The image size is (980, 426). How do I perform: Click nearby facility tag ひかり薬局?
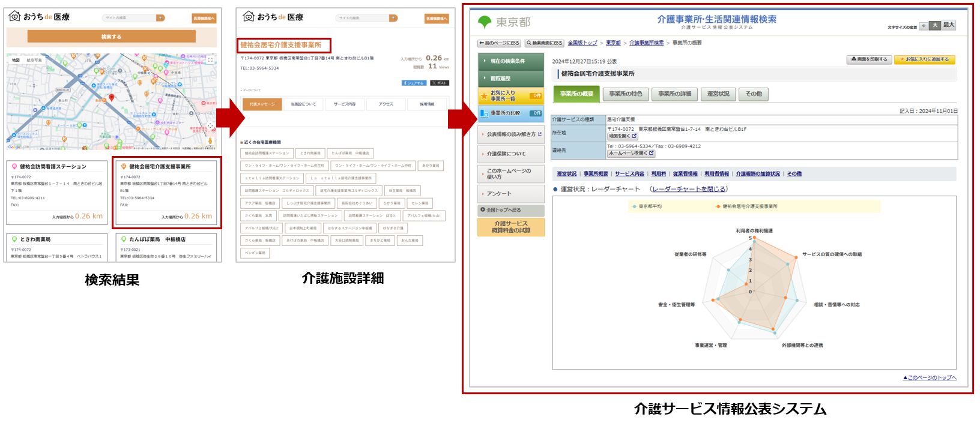(392, 203)
